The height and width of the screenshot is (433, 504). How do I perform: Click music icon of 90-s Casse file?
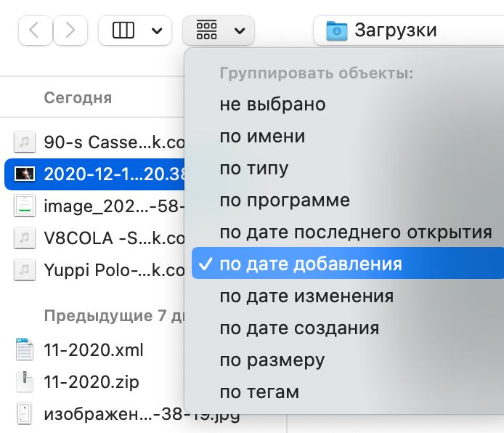(25, 142)
